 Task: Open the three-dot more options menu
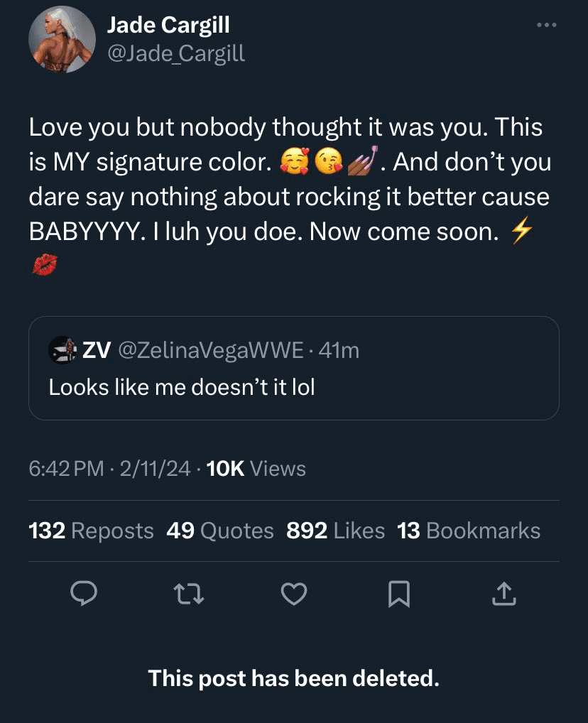(x=546, y=26)
